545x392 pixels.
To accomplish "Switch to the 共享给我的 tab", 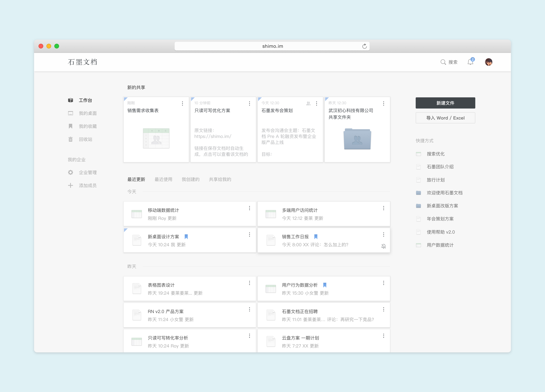I will [x=220, y=179].
